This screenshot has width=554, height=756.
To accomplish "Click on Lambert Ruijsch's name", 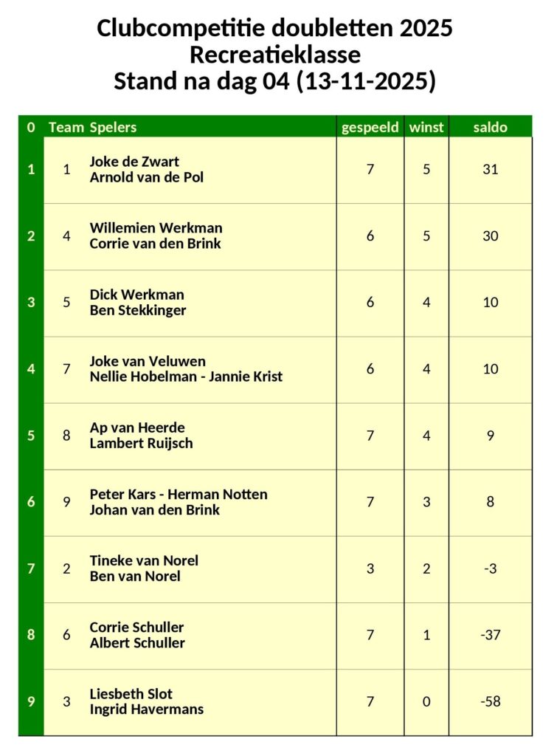I will (141, 443).
